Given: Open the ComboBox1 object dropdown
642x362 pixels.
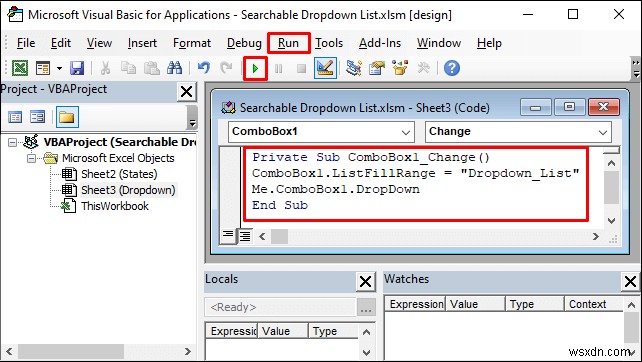Looking at the screenshot, I should point(405,132).
